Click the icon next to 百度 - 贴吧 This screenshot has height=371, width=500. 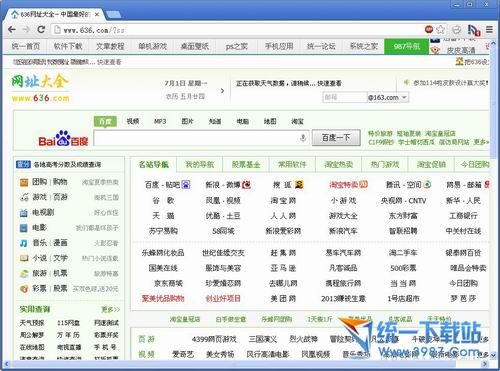(x=186, y=184)
